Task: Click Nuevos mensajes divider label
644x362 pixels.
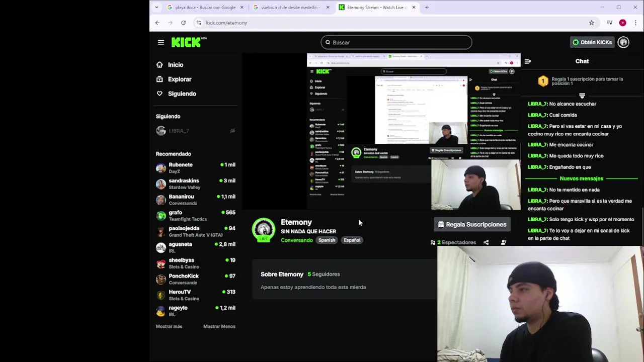Action: (x=581, y=178)
